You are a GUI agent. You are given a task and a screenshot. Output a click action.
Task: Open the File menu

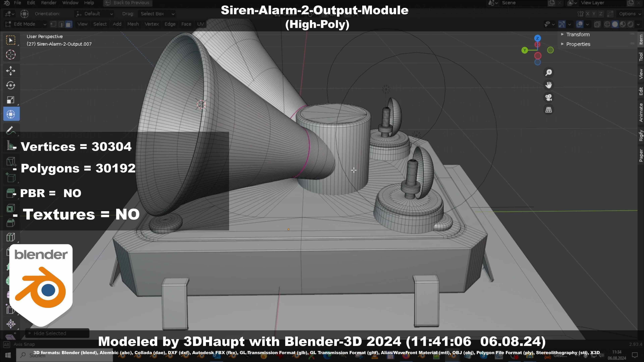click(17, 3)
